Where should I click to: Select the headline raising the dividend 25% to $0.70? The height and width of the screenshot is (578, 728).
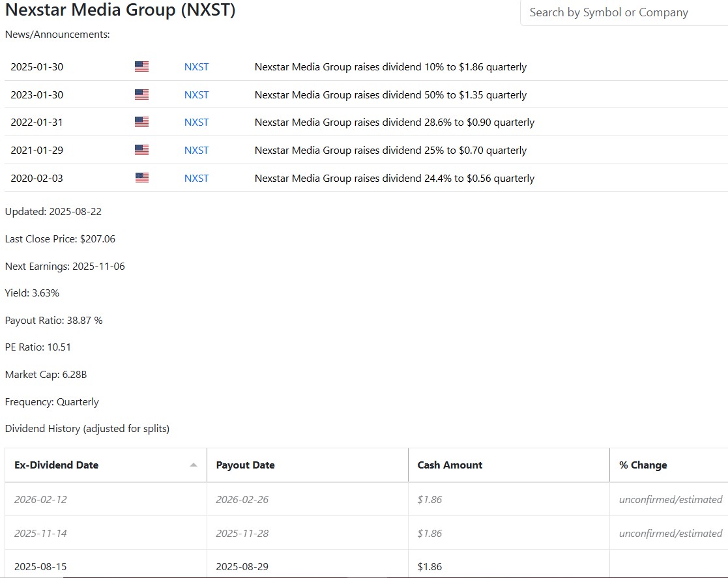pyautogui.click(x=390, y=150)
